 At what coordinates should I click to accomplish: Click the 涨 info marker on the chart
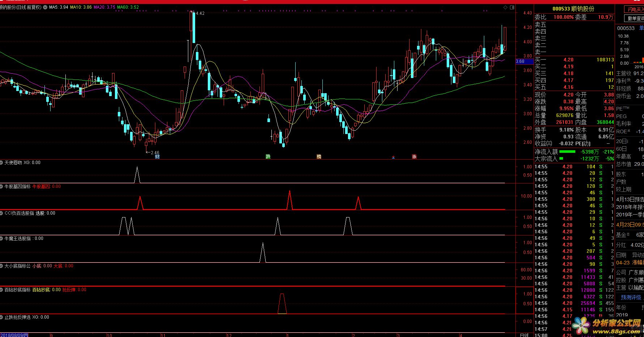click(414, 156)
